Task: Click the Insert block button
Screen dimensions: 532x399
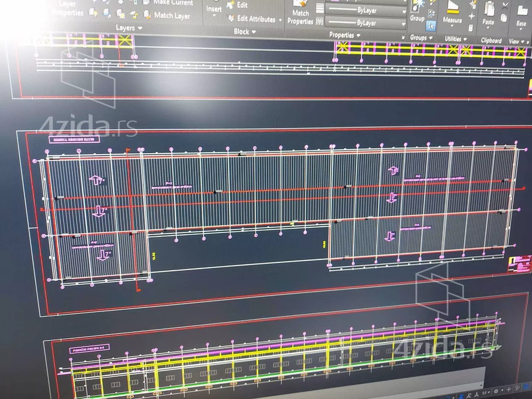Action: 214,9
